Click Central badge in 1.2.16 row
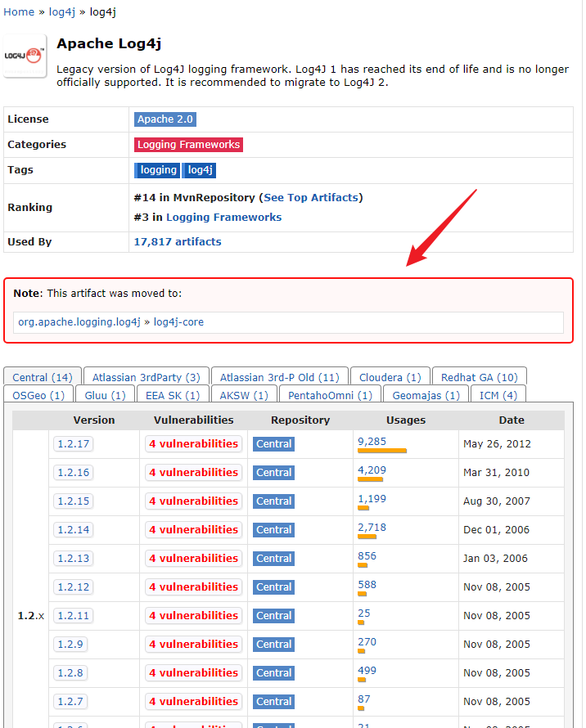 (273, 473)
